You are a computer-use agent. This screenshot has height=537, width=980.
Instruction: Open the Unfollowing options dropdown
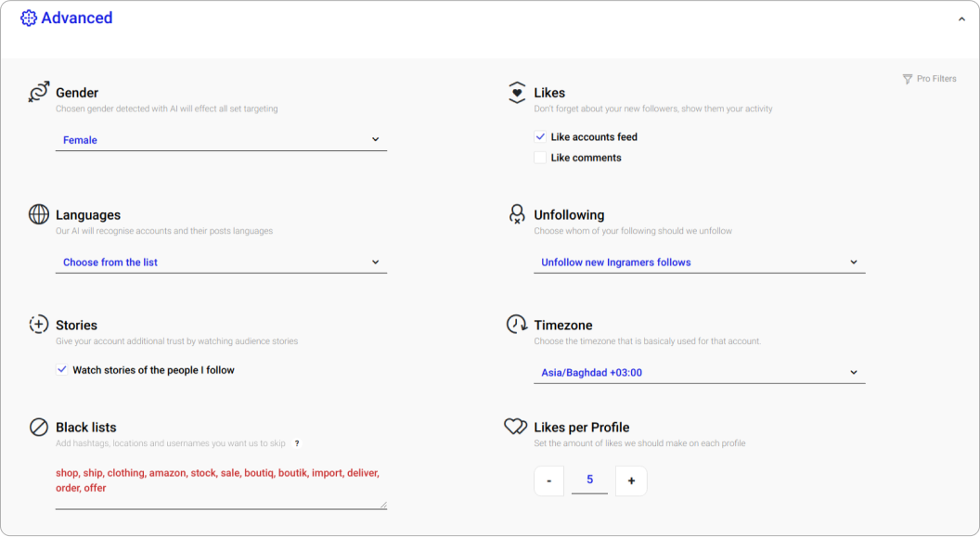[699, 262]
